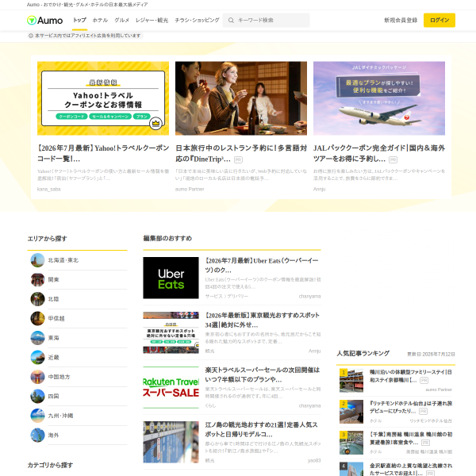
Task: Open the Rakuten Travel スーパーSALE thumbnail
Action: coord(171,387)
